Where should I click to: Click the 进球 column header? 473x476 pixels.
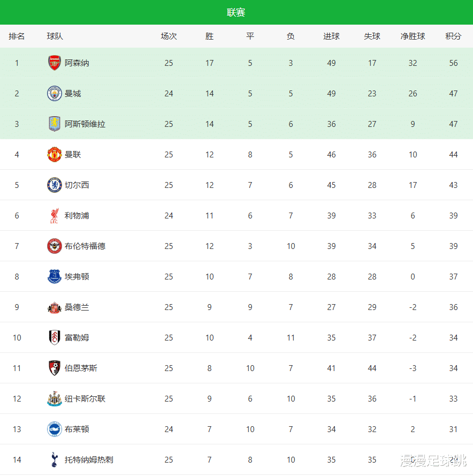click(331, 36)
